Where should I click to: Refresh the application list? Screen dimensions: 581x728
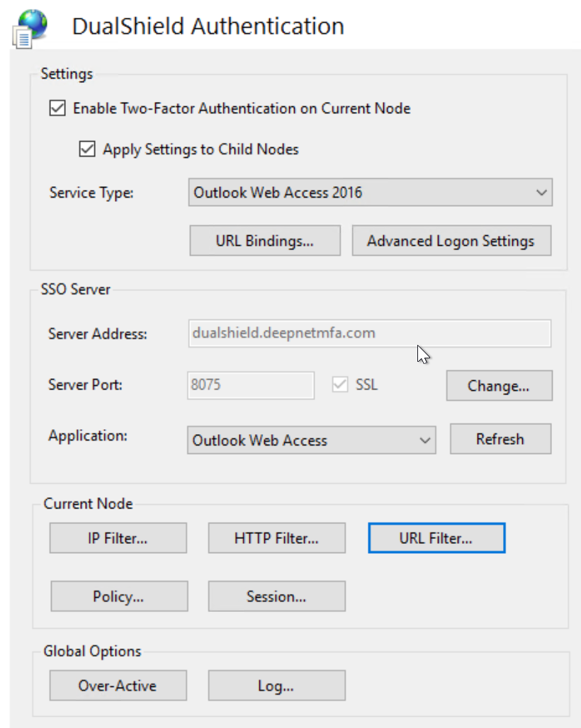(x=500, y=439)
